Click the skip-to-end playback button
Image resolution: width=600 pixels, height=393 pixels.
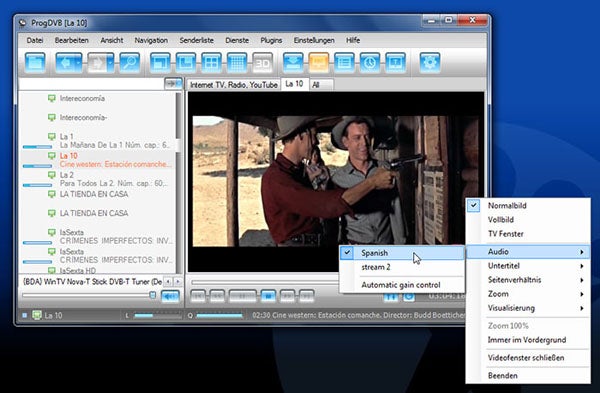307,296
